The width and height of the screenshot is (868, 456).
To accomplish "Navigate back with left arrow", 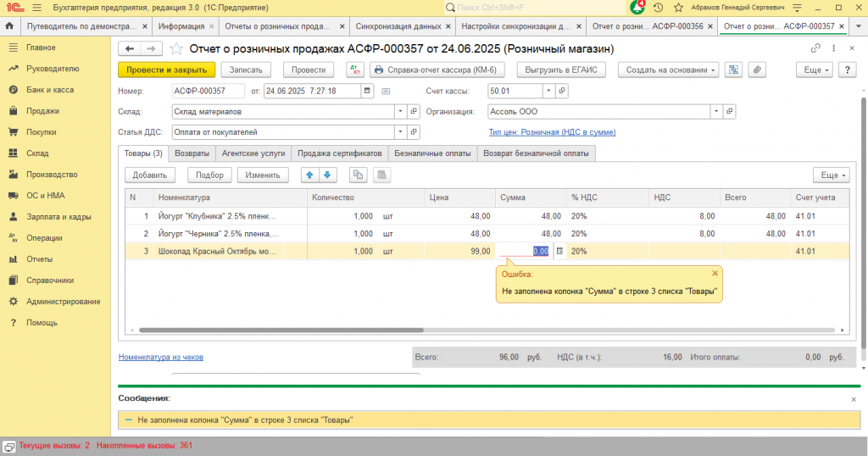I will coord(130,48).
